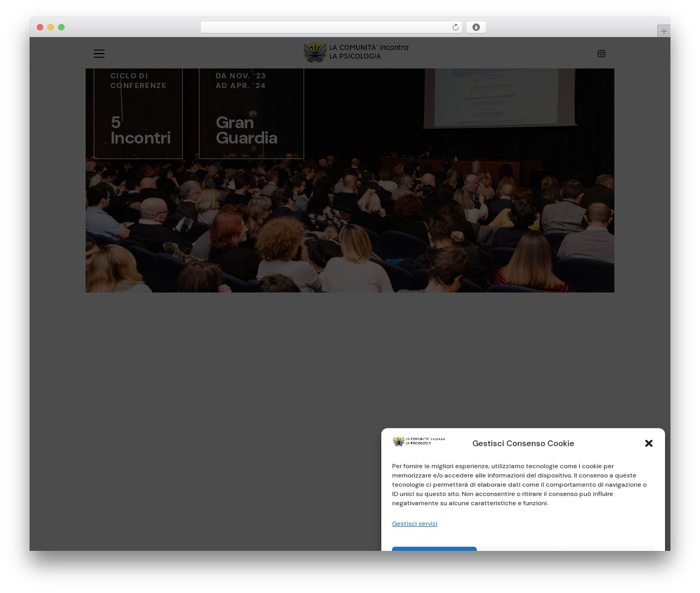Add a new browser tab
The image size is (700, 593).
click(x=663, y=31)
